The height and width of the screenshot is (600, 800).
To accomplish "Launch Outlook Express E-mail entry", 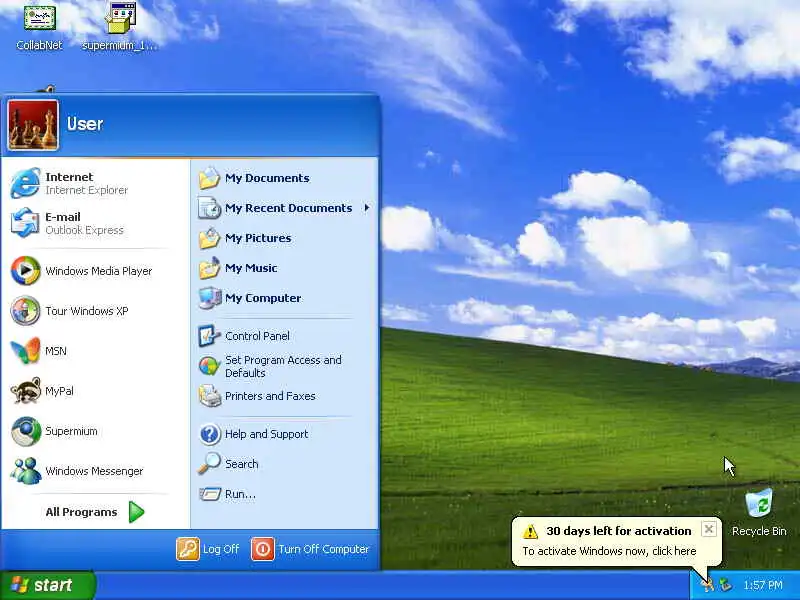I will [x=95, y=223].
